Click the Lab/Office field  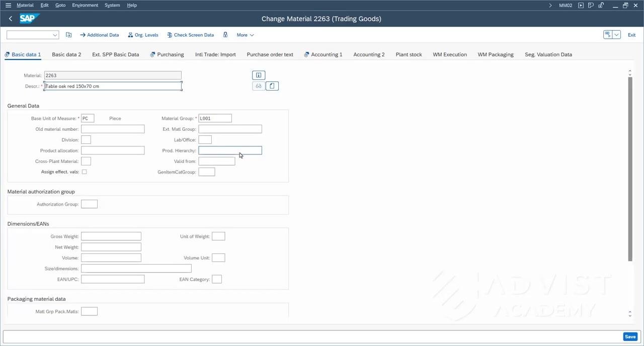pyautogui.click(x=205, y=140)
